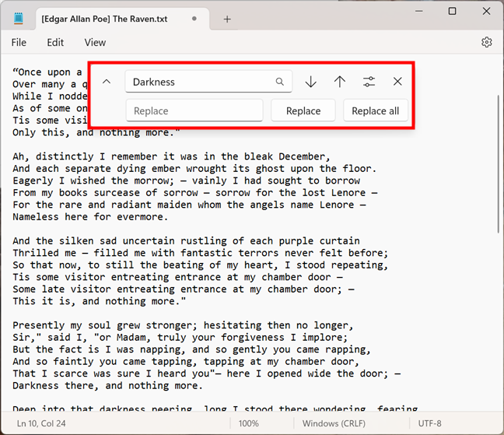Click line starting "That I scarce was sure"
Image resolution: width=504 pixels, height=435 pixels.
click(x=206, y=374)
